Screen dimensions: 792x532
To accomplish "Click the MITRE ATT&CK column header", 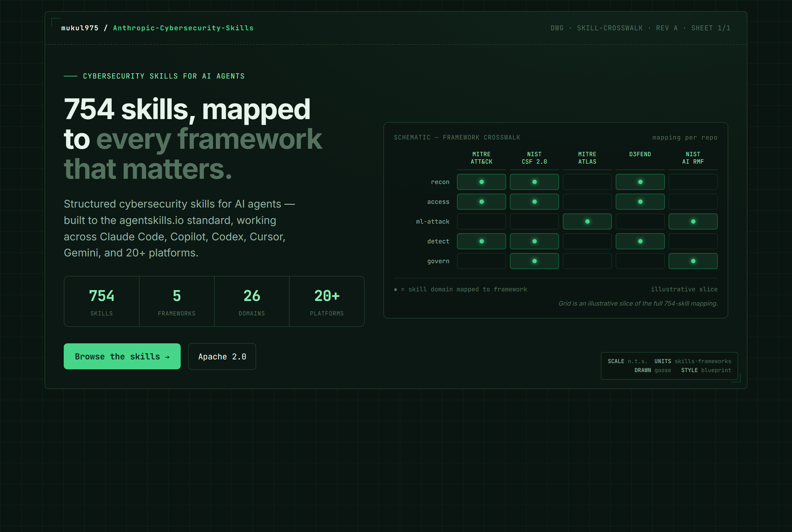I will pyautogui.click(x=481, y=158).
